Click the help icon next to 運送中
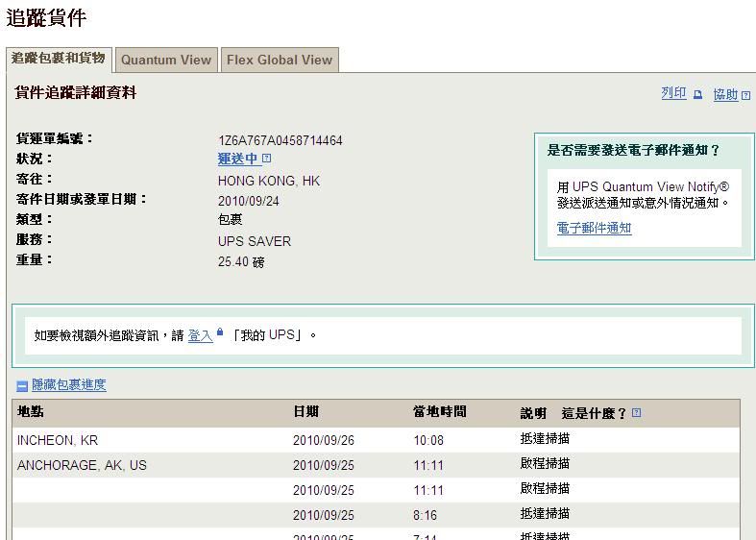 (x=267, y=159)
